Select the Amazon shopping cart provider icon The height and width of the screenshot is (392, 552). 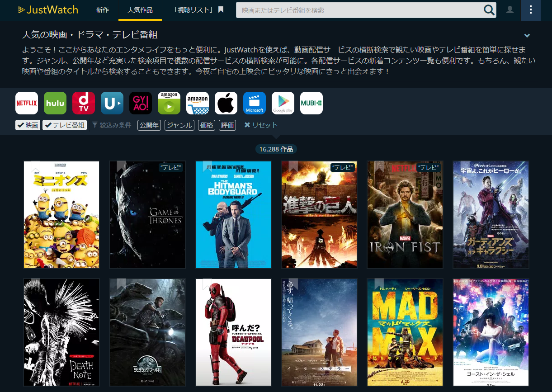pyautogui.click(x=198, y=103)
